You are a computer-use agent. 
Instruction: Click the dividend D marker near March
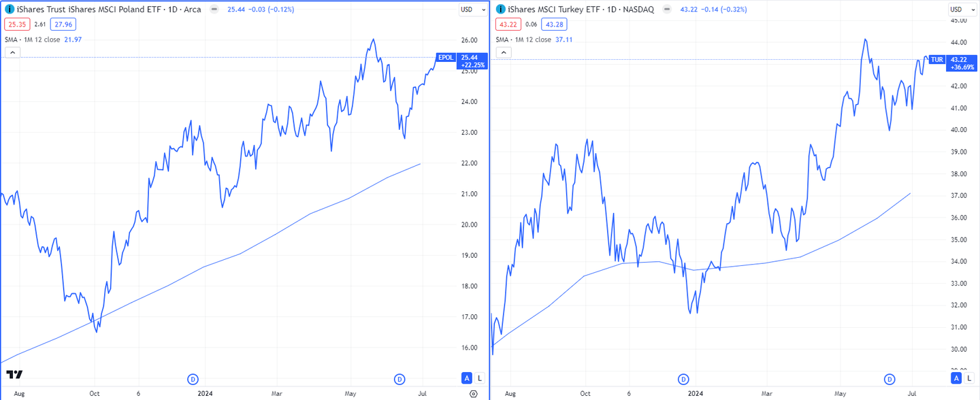pyautogui.click(x=193, y=380)
